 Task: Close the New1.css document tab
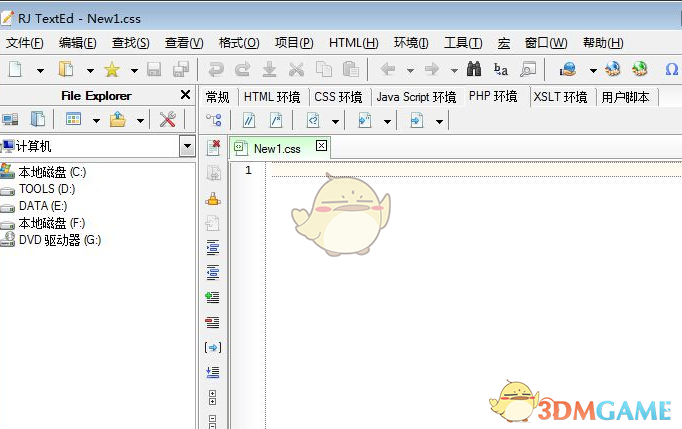pos(321,145)
